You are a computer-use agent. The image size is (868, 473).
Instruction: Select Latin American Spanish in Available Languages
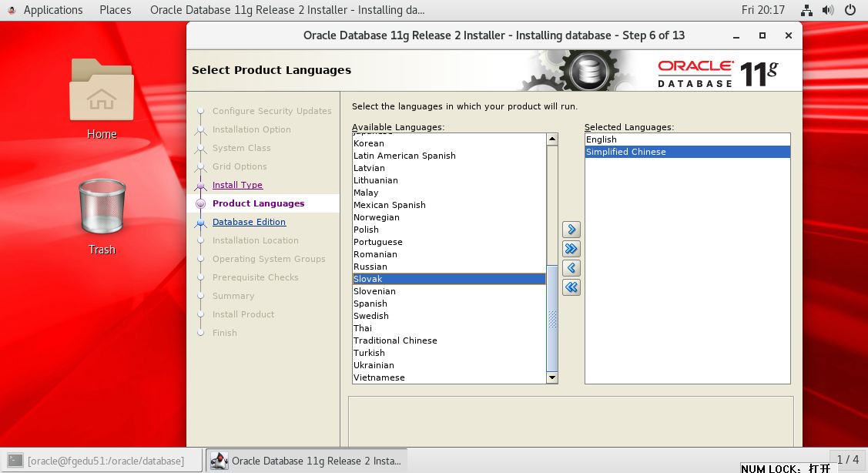(x=449, y=156)
